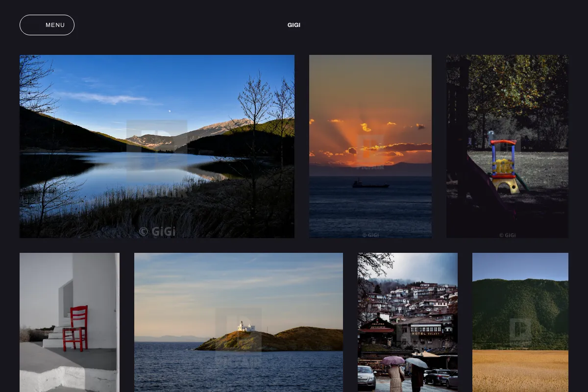Open the hillside village with umbrellas photo

[x=408, y=322]
